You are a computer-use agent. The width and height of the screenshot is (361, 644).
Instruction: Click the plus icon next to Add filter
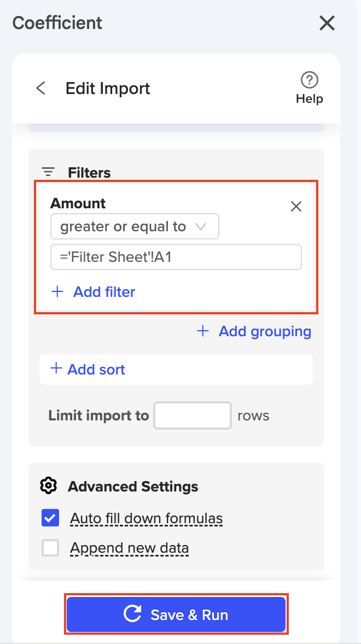coord(57,291)
